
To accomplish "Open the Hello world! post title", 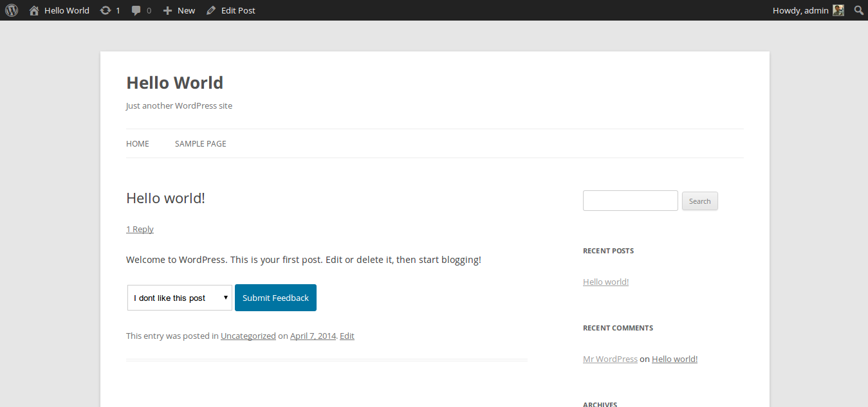I will coord(165,198).
